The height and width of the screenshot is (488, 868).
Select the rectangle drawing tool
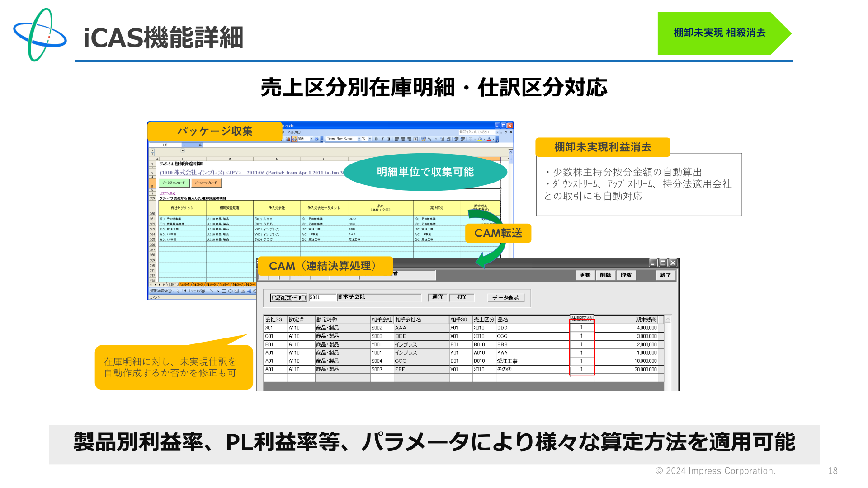click(224, 291)
